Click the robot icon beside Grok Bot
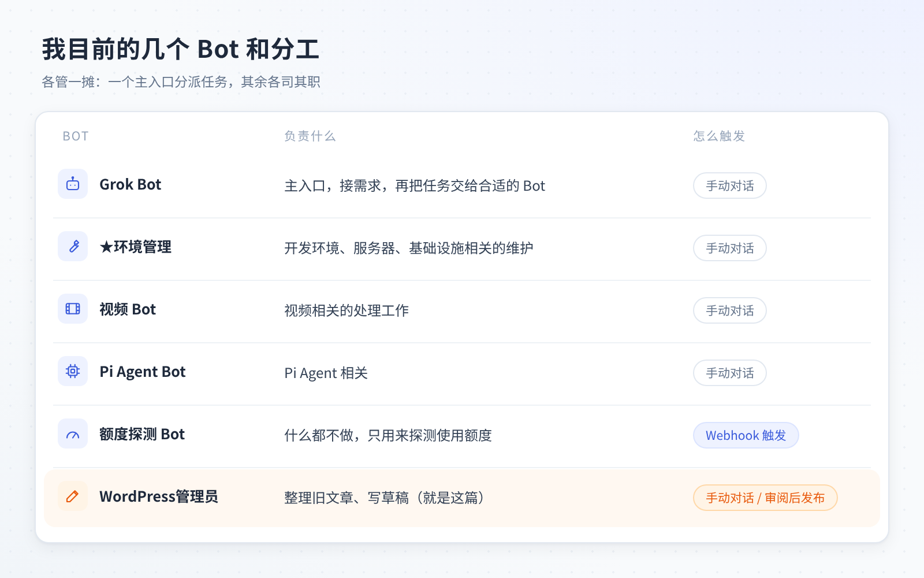The height and width of the screenshot is (578, 924). coord(73,184)
